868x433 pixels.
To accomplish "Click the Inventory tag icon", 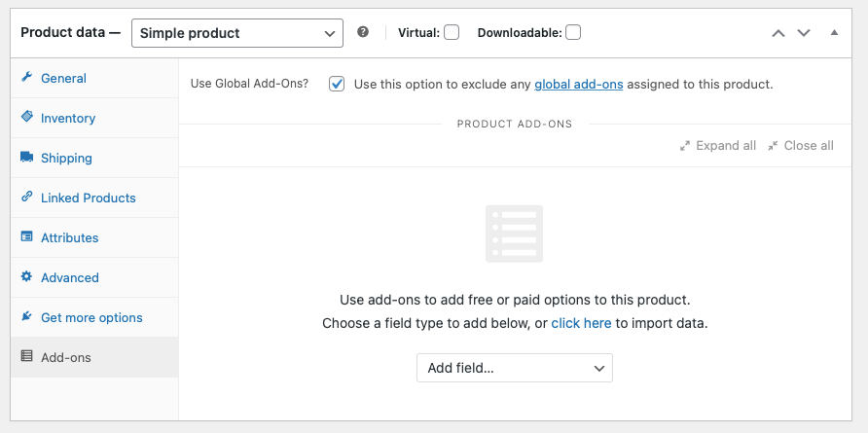I will pos(27,118).
